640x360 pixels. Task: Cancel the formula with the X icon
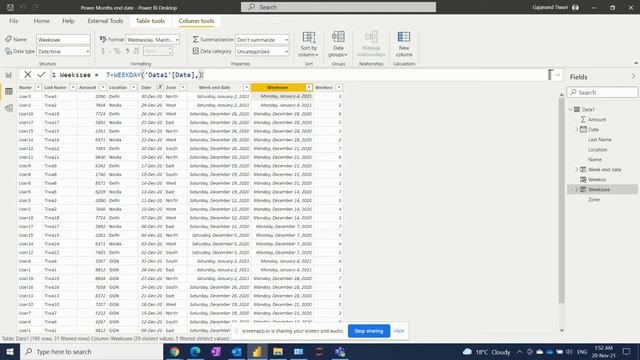pos(27,74)
